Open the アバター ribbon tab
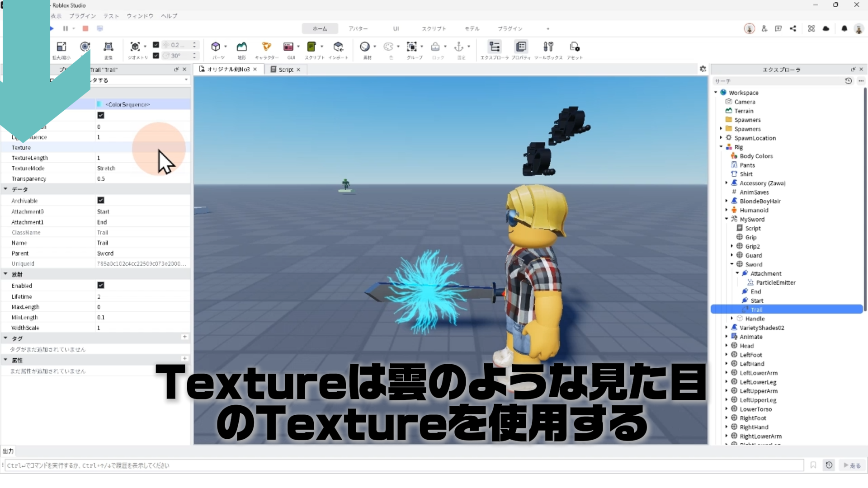This screenshot has height=488, width=868. 358,28
